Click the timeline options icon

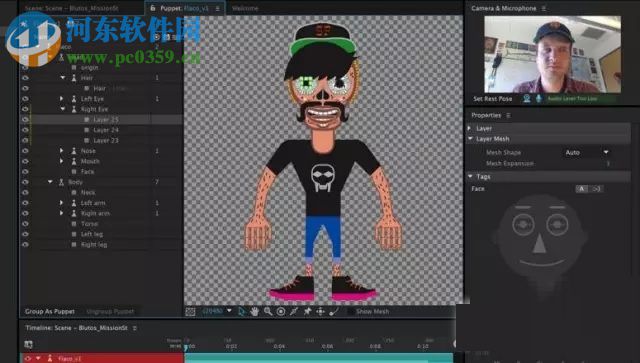pyautogui.click(x=28, y=344)
